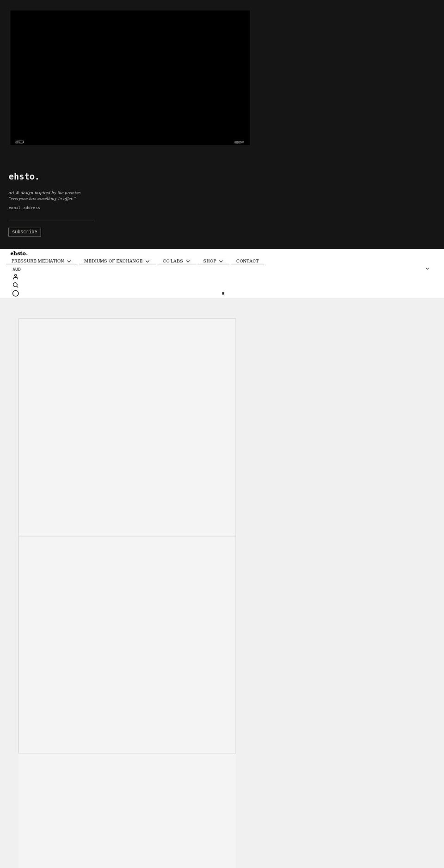Open the search magnifier icon
This screenshot has width=444, height=868.
tap(15, 285)
